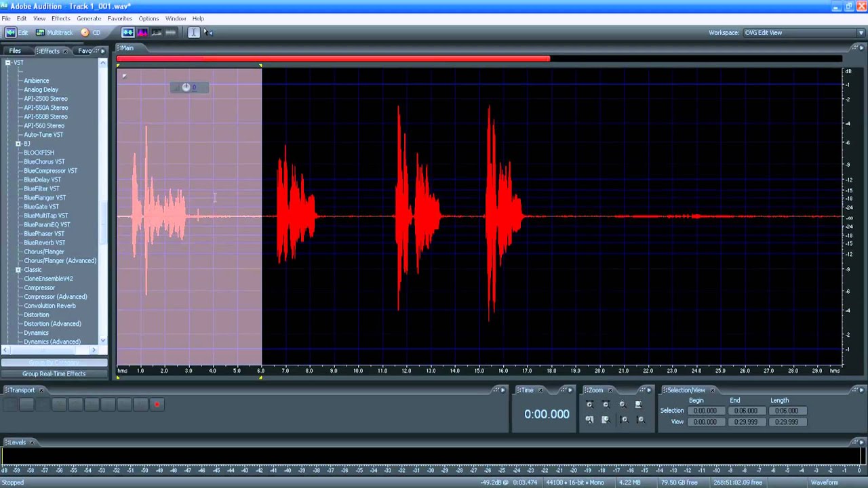
Task: Click the '44100 • 16-bit • Mono' status text
Action: pos(576,483)
